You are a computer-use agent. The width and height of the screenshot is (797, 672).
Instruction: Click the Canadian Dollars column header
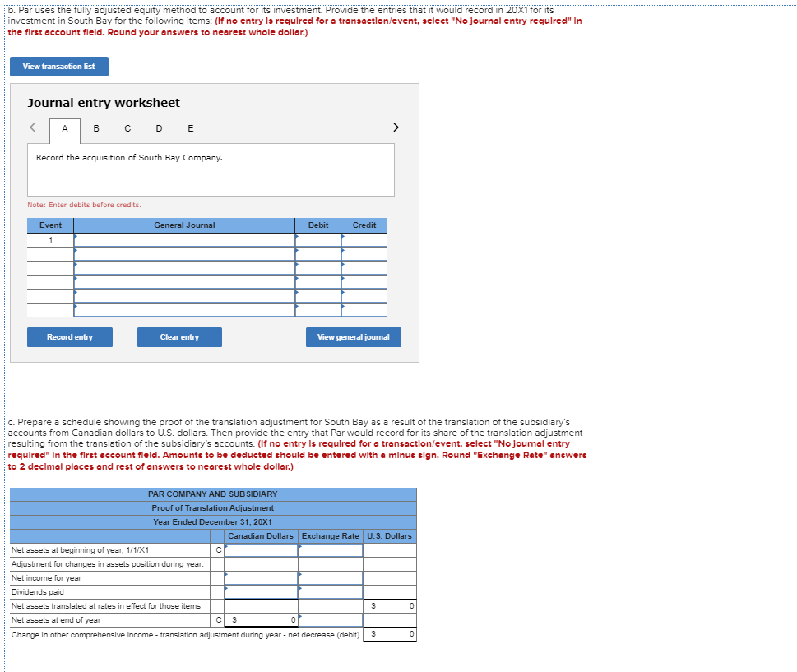click(x=261, y=536)
